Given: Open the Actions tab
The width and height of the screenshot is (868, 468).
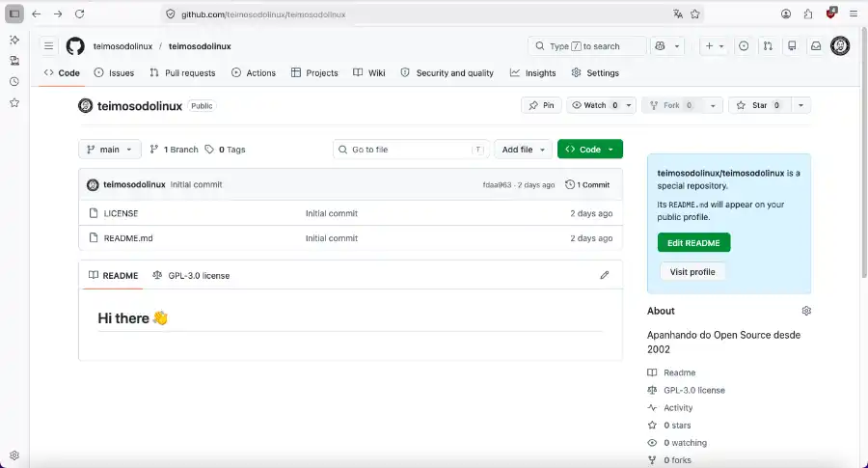Looking at the screenshot, I should (254, 72).
